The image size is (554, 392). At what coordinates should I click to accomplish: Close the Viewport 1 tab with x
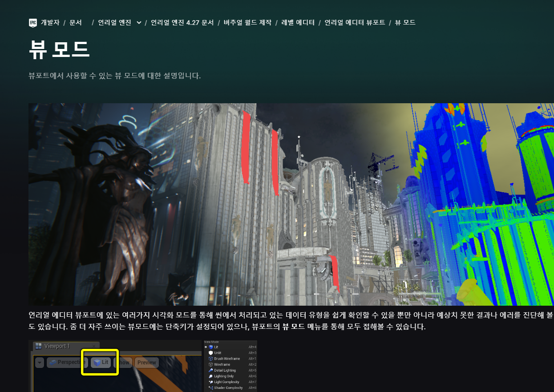click(x=94, y=346)
